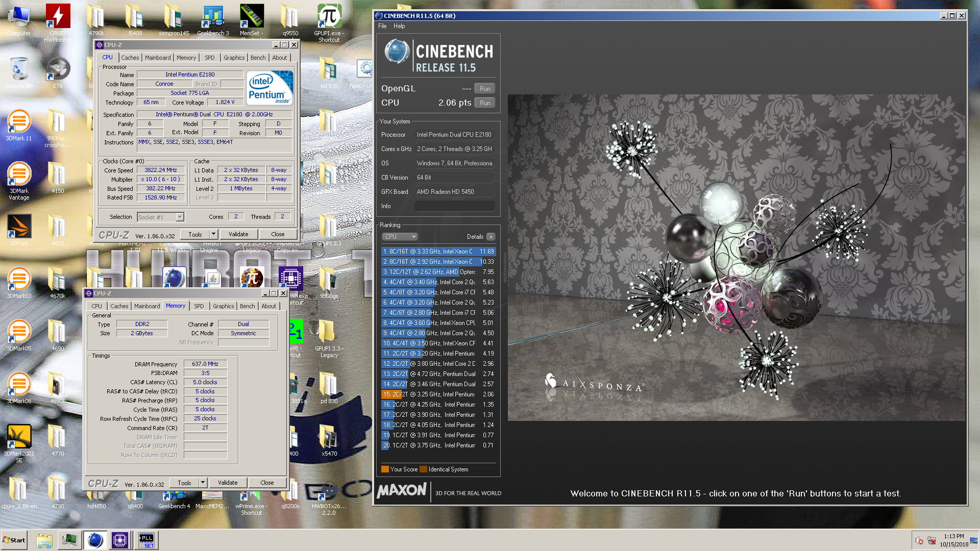The height and width of the screenshot is (551, 980).
Task: Open the 4790k folder icon
Action: coord(96,20)
